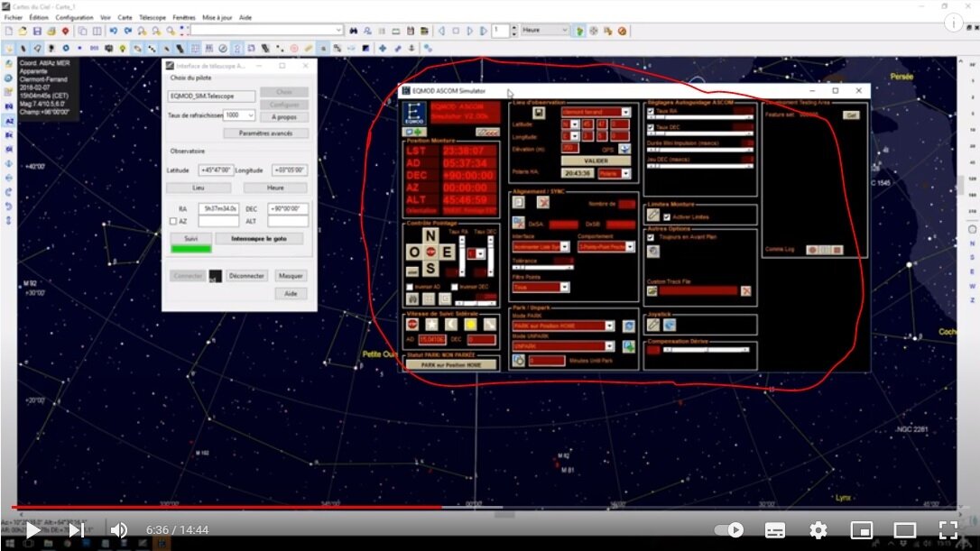Viewport: 980px width, 551px height.
Task: Toggle Inverser DEC checkbox
Action: coord(455,288)
